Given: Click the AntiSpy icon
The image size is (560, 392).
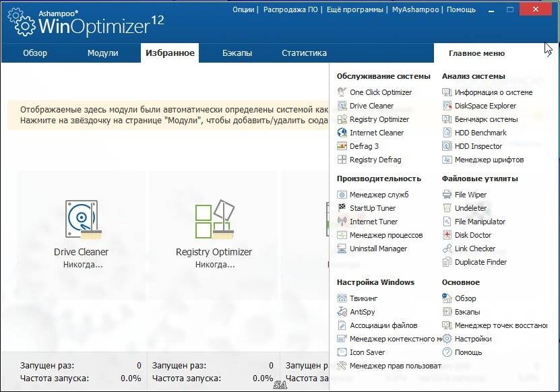Looking at the screenshot, I should coord(342,312).
